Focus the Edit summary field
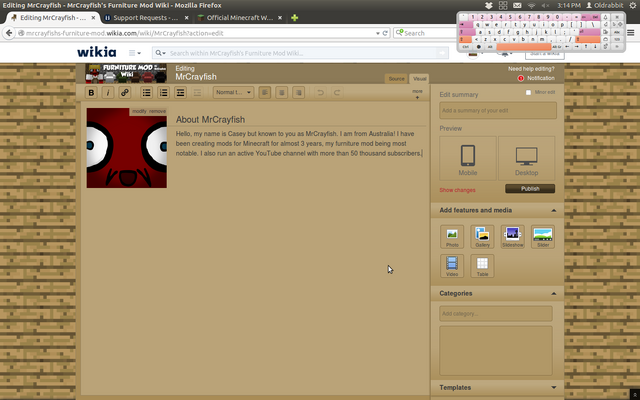The image size is (640, 400). click(498, 111)
